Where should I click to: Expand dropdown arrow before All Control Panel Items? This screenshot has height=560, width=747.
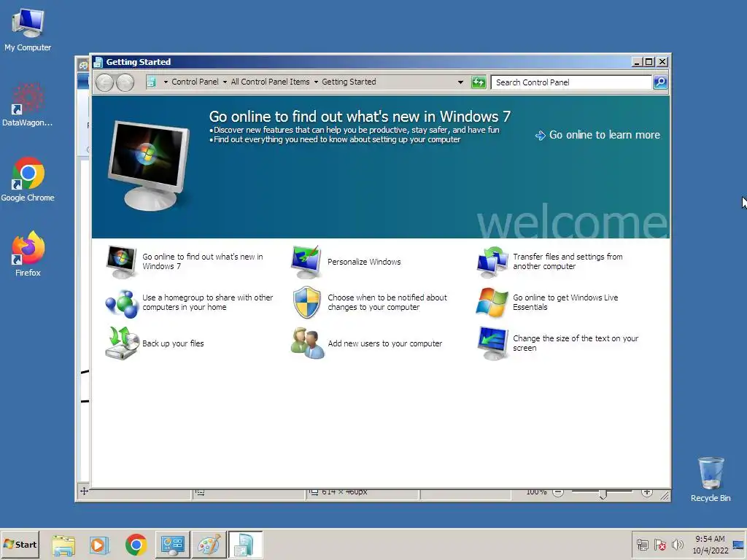click(225, 82)
